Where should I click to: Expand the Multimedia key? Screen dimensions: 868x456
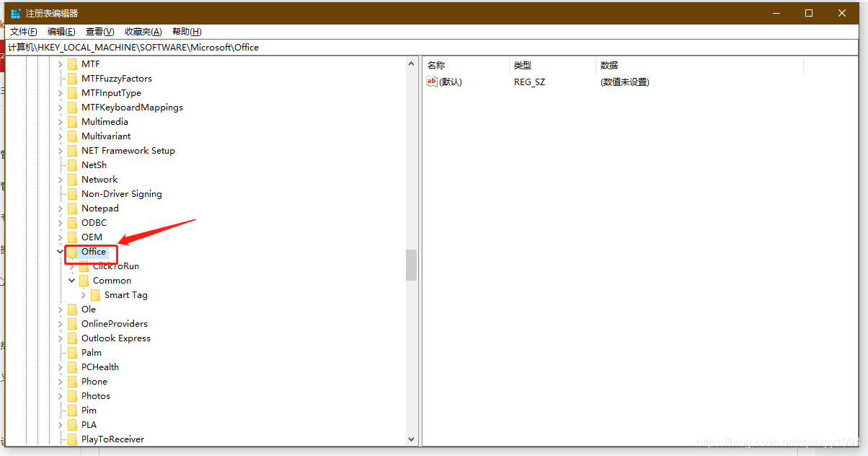coord(61,122)
